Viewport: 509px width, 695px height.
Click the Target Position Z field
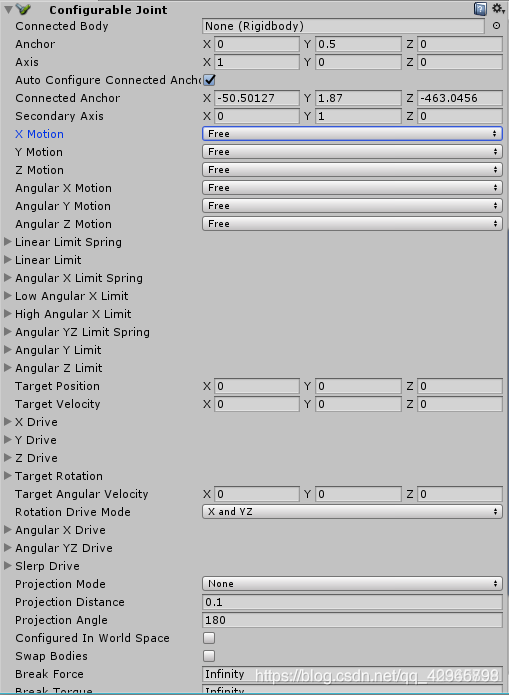click(x=460, y=386)
